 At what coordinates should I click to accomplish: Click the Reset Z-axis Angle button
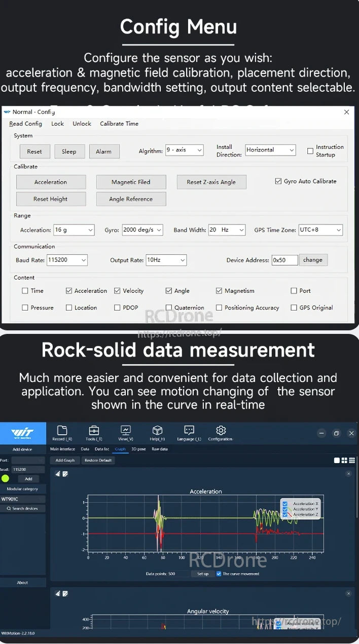(211, 182)
